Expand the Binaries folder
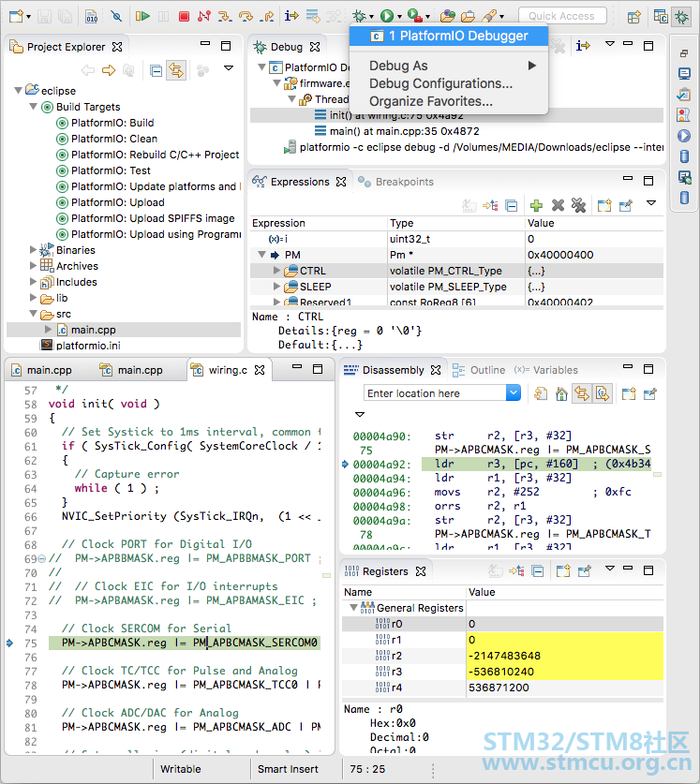This screenshot has height=784, width=700. pos(34,250)
